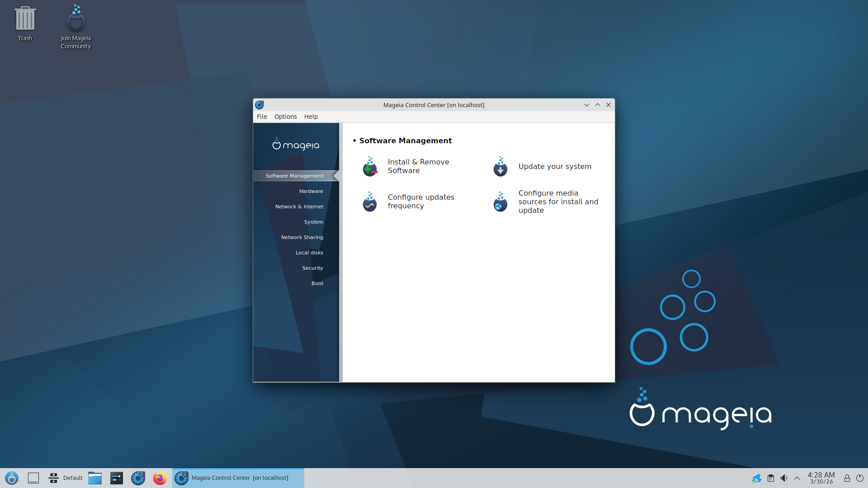Screen dimensions: 868x488
Task: Open the Boot section
Action: pyautogui.click(x=317, y=283)
